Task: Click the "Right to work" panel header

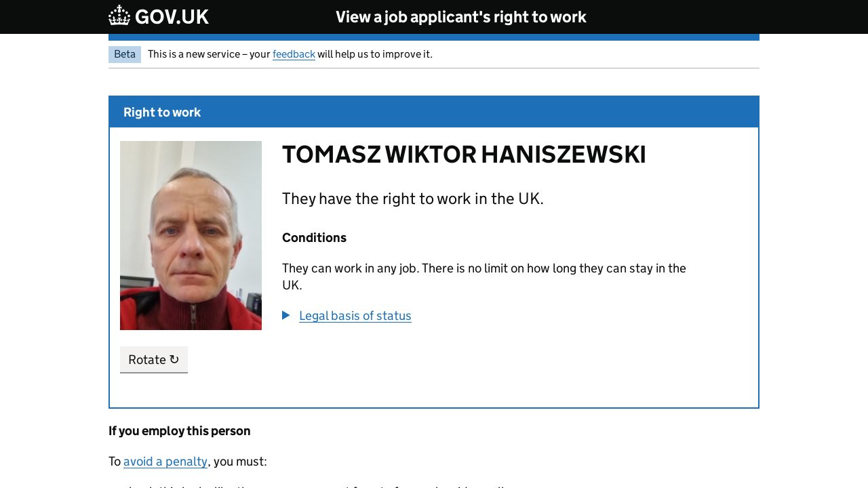Action: (x=162, y=113)
